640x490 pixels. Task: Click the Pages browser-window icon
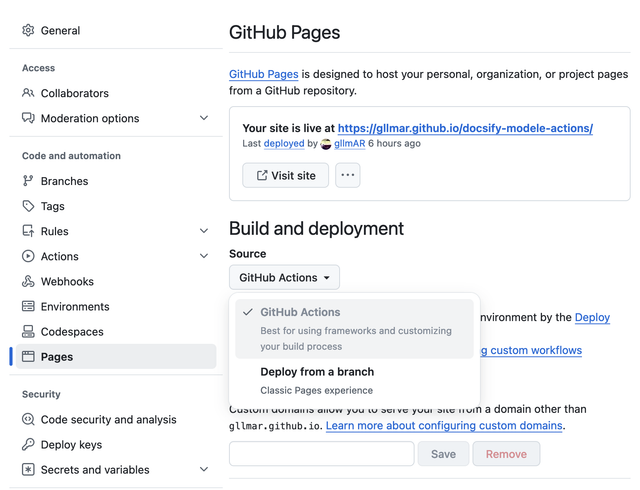(x=28, y=356)
